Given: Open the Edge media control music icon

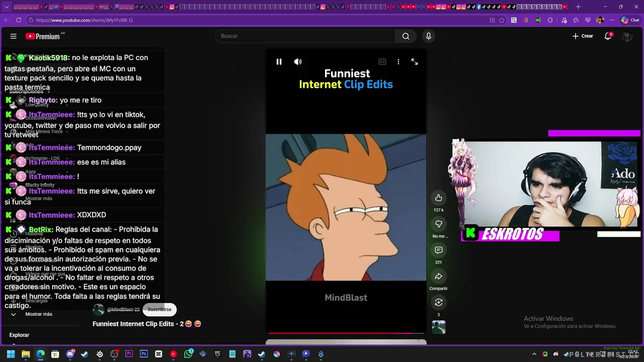Looking at the screenshot, I should click(563, 20).
